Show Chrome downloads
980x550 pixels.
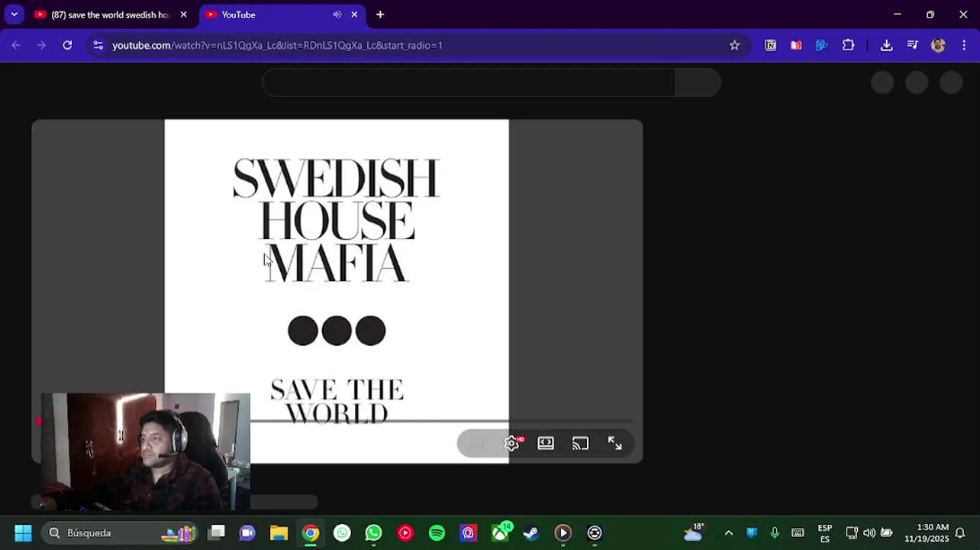[x=886, y=46]
